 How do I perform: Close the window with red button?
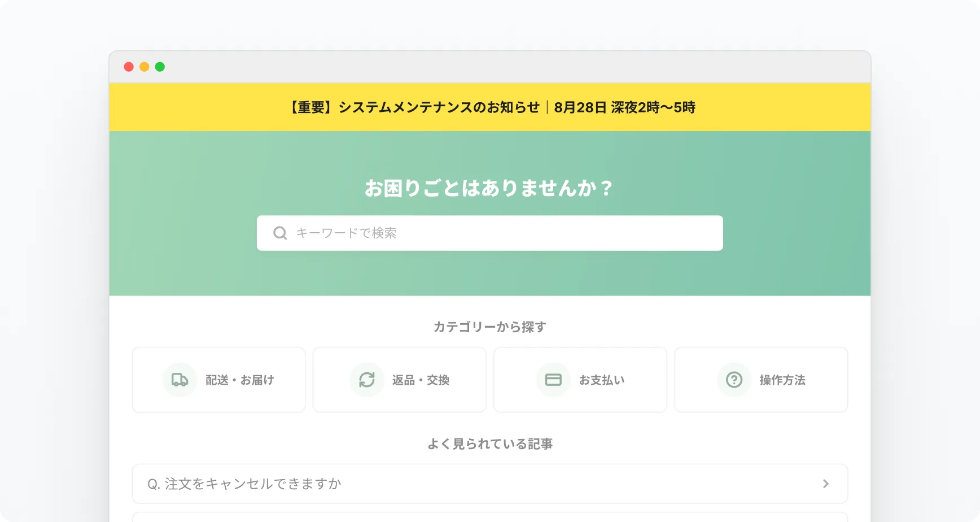coord(129,67)
